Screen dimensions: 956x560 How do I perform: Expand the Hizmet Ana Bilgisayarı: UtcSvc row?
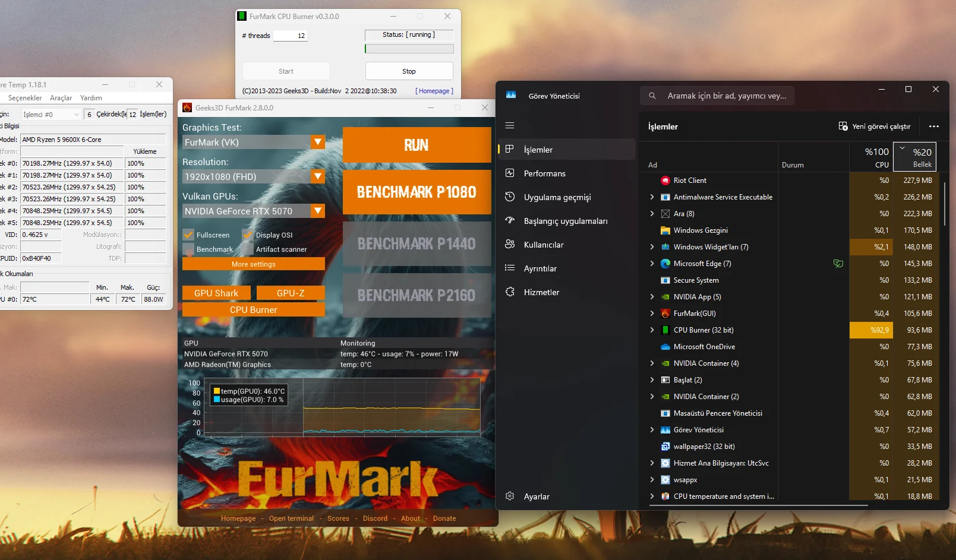tap(652, 463)
